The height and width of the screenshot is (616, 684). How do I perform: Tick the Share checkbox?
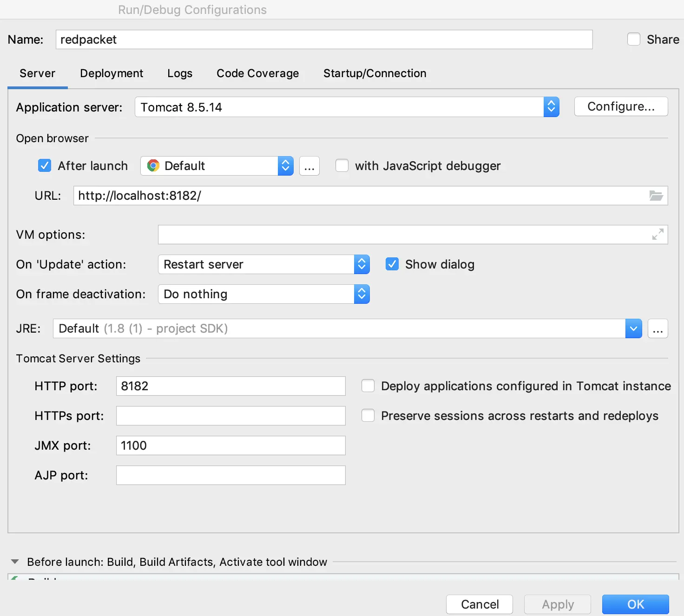[634, 39]
